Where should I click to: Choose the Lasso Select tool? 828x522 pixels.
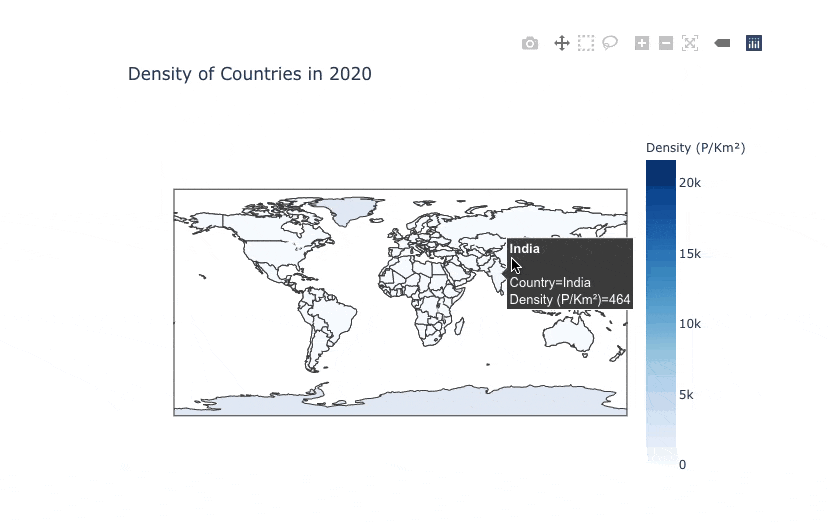pyautogui.click(x=610, y=43)
